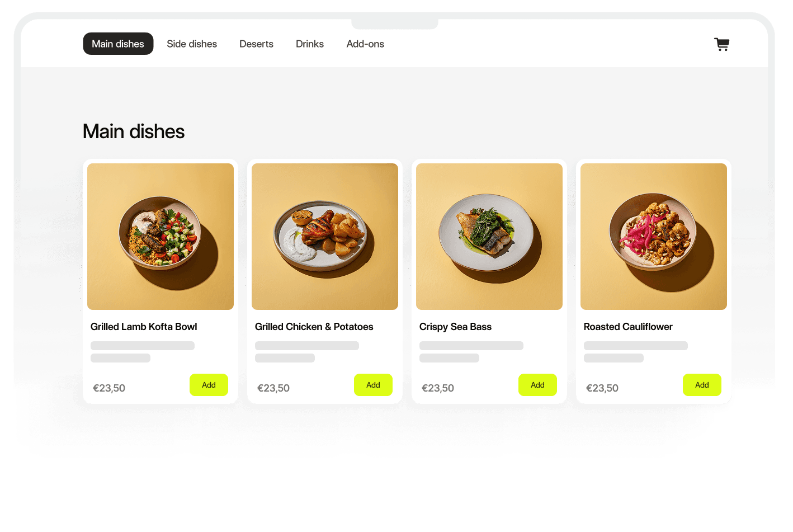
Task: Click the Roasted Cauliflower title
Action: coord(628,327)
